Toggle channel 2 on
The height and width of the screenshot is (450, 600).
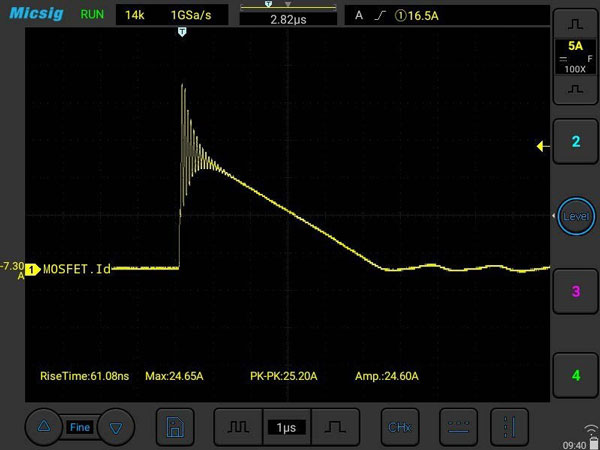pos(575,142)
